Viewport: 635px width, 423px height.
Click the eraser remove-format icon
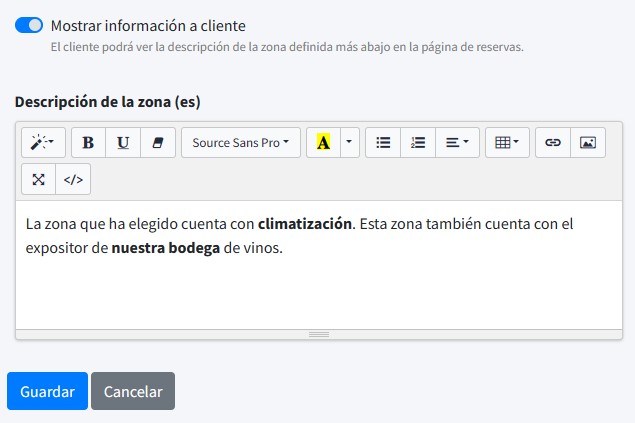(157, 143)
